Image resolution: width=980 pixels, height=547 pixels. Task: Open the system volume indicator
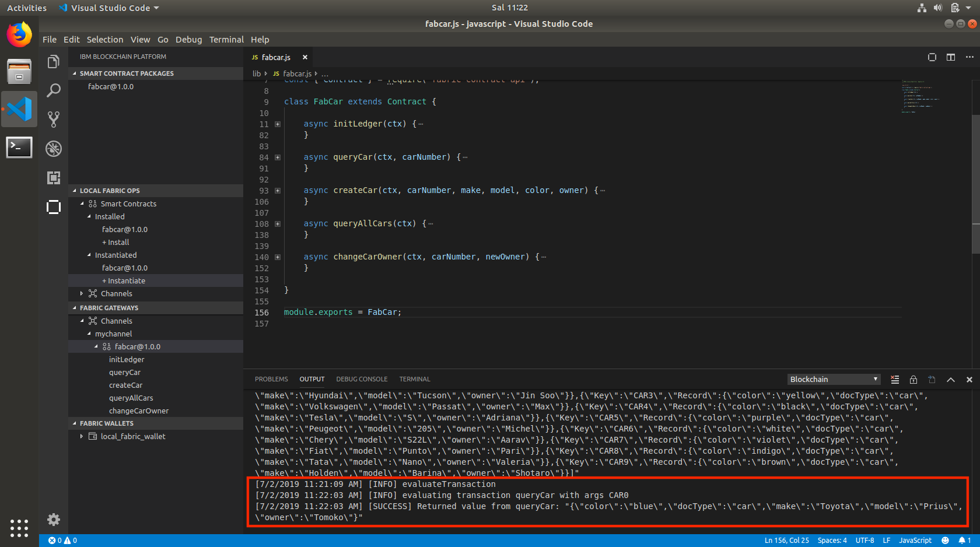click(x=937, y=8)
